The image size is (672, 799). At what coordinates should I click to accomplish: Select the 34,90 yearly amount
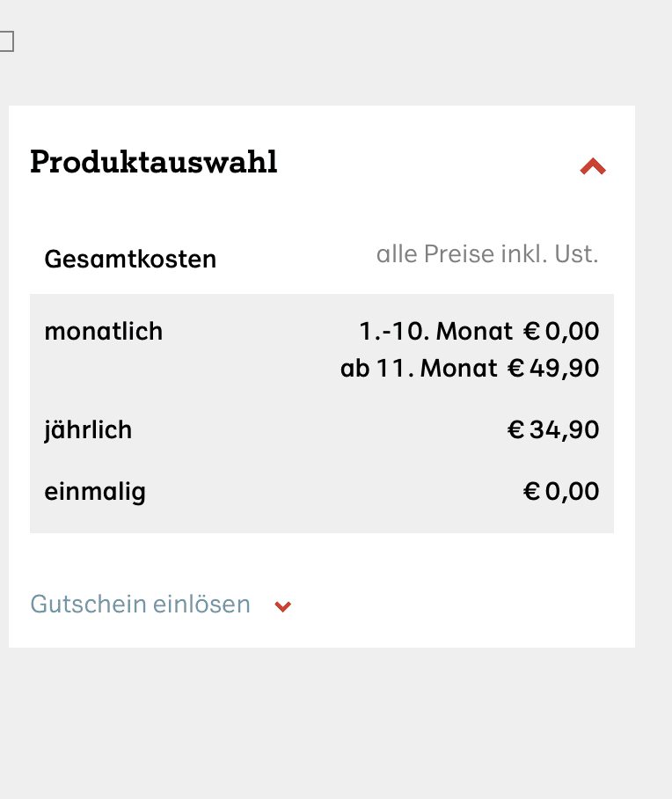565,430
